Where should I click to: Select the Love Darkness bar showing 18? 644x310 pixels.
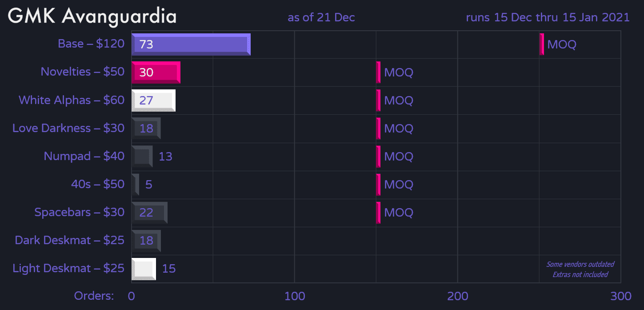tap(146, 129)
